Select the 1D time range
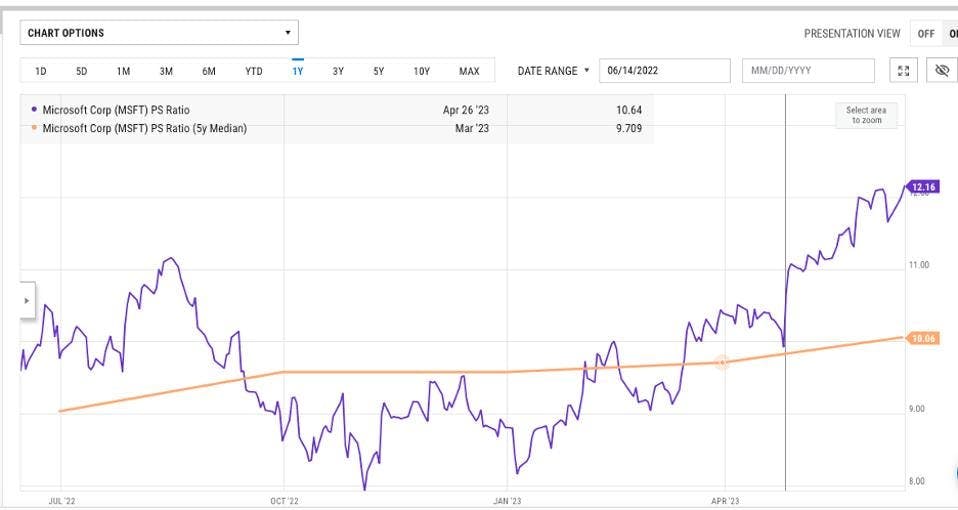The image size is (958, 510). click(x=41, y=71)
